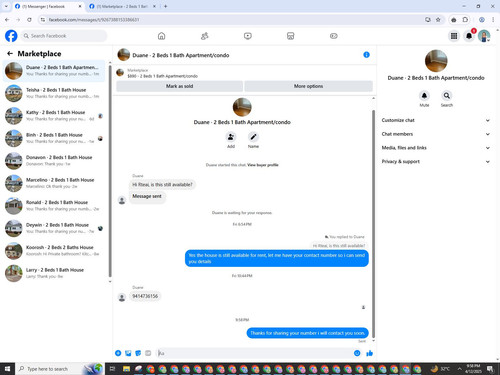The width and height of the screenshot is (500, 375).
Task: Click the conversation list scrollbar
Action: pyautogui.click(x=110, y=170)
